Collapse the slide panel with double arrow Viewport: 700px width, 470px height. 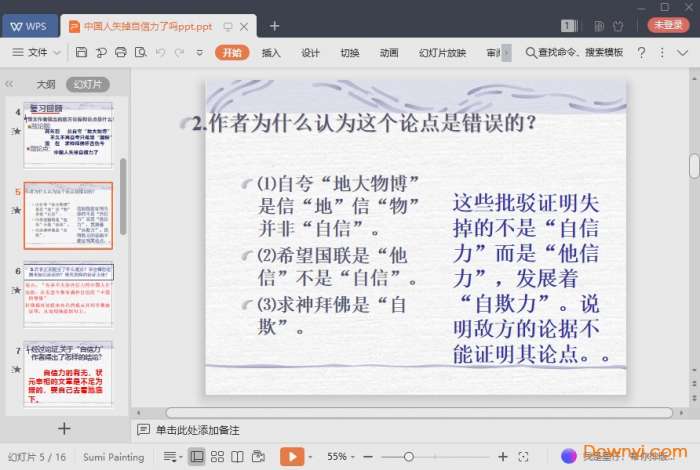coord(9,84)
